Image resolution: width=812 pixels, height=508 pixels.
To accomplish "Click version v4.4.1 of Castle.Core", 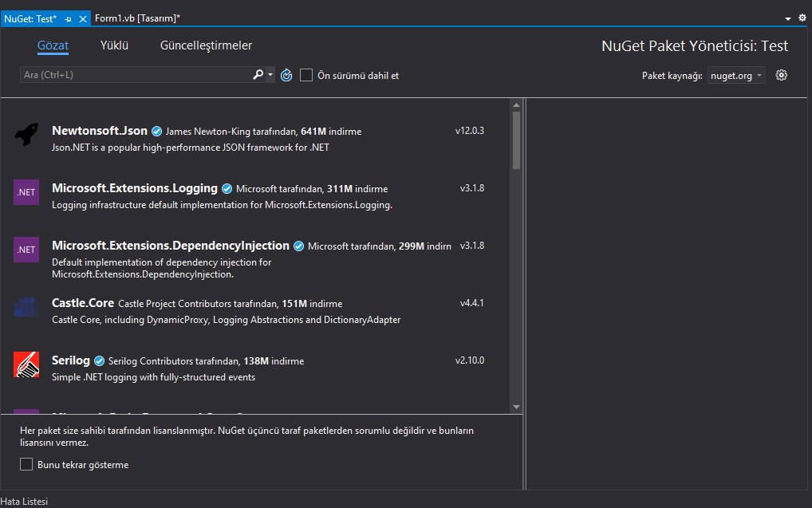I will point(471,304).
